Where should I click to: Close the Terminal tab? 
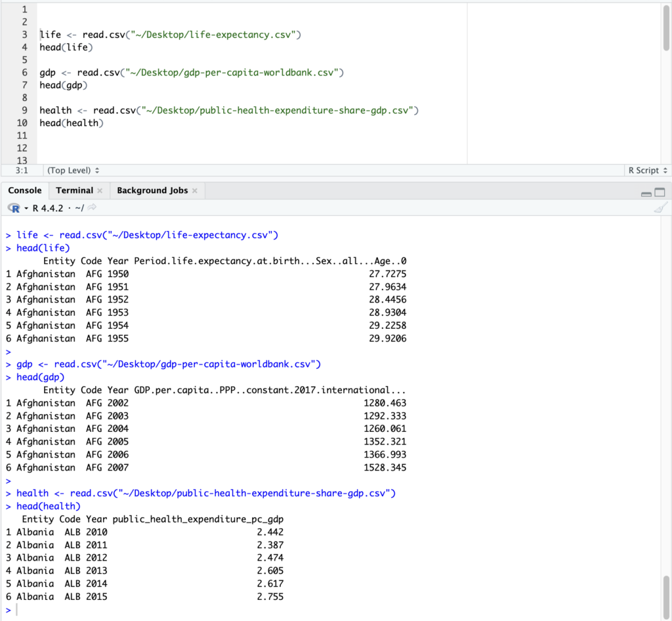click(100, 191)
